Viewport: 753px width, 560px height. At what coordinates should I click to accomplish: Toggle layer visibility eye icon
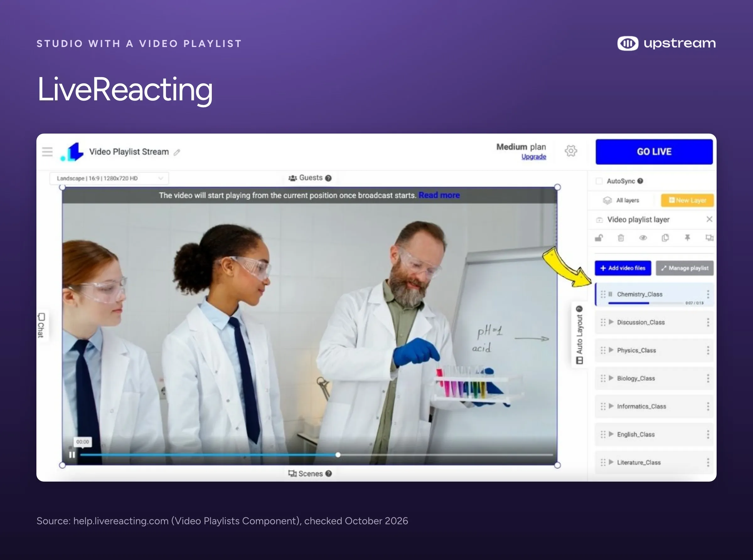pyautogui.click(x=643, y=238)
